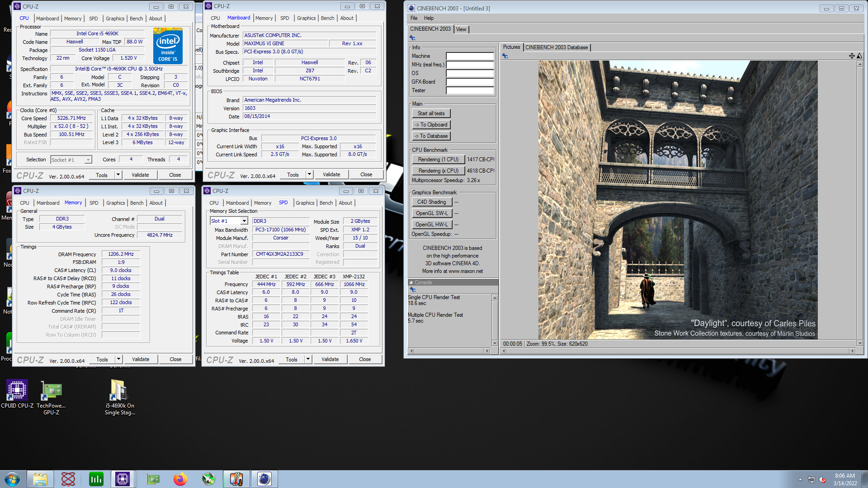Viewport: 868px width, 488px height.
Task: Start the OpenGL HW-L test
Action: (x=431, y=225)
